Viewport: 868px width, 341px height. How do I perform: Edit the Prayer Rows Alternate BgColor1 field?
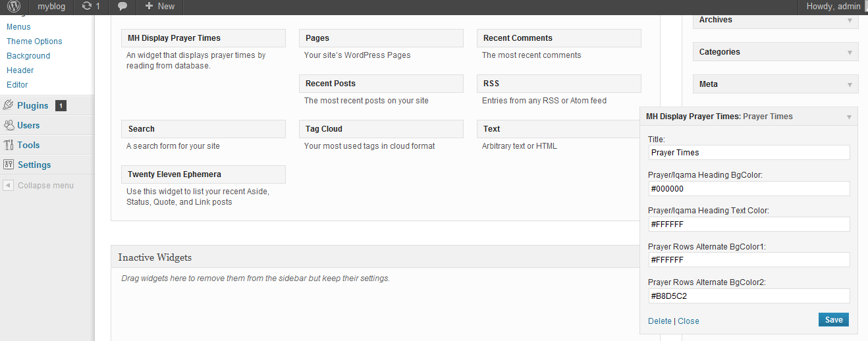pos(749,260)
